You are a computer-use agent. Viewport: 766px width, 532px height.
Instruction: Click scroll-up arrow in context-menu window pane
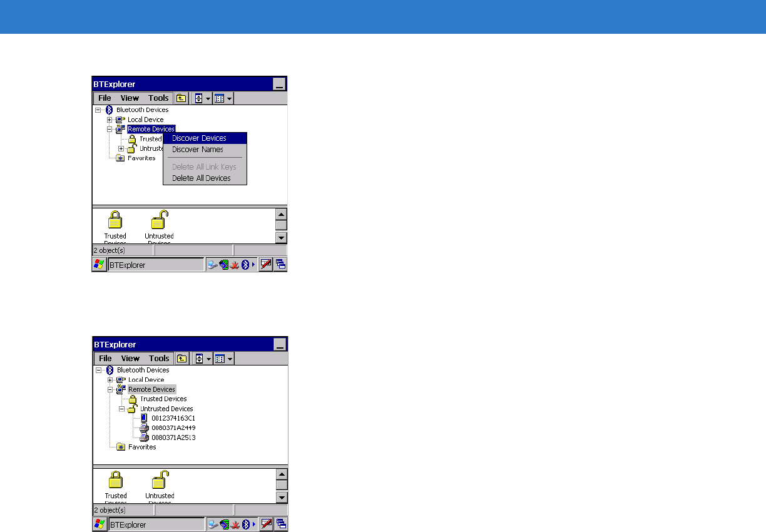point(282,213)
